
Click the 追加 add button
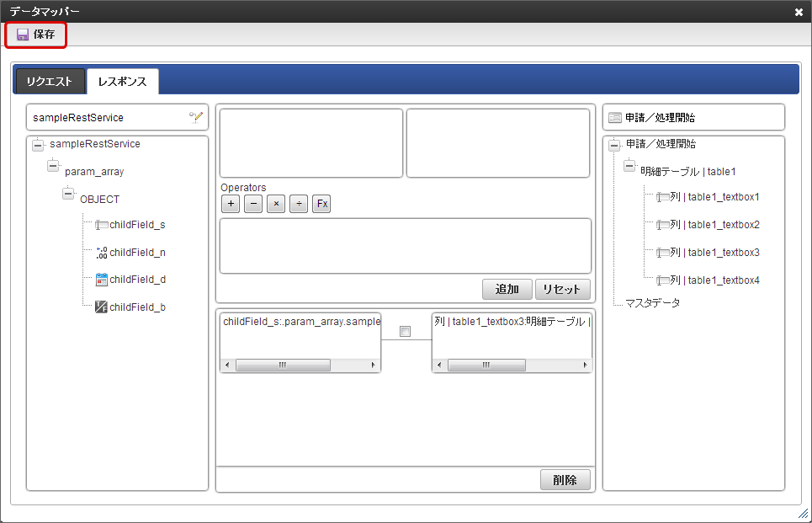click(x=507, y=289)
